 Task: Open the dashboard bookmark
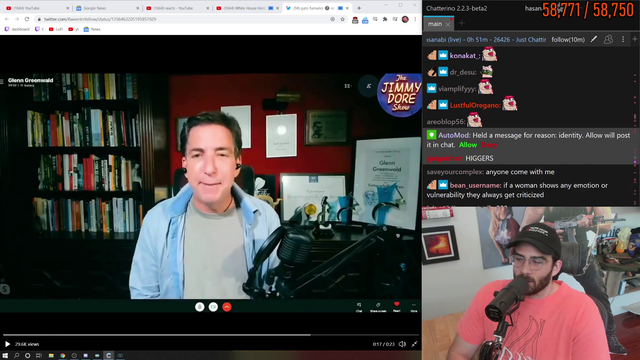tap(17, 29)
